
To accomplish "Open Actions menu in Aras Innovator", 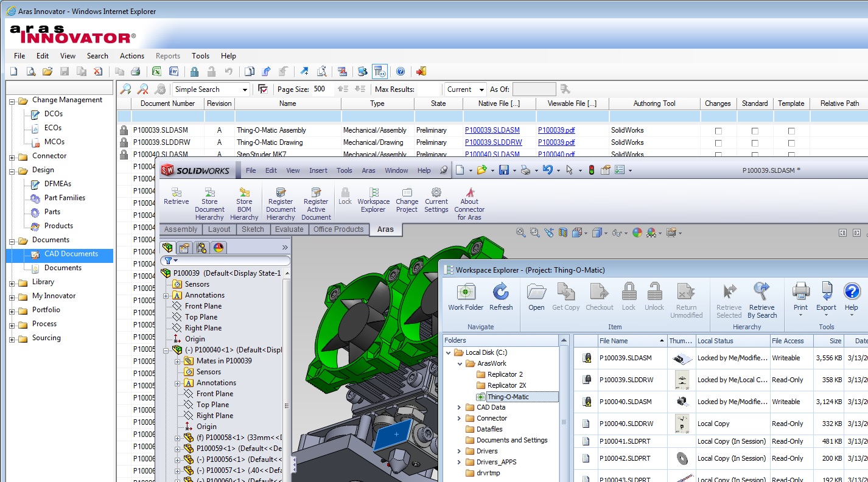I will 132,56.
